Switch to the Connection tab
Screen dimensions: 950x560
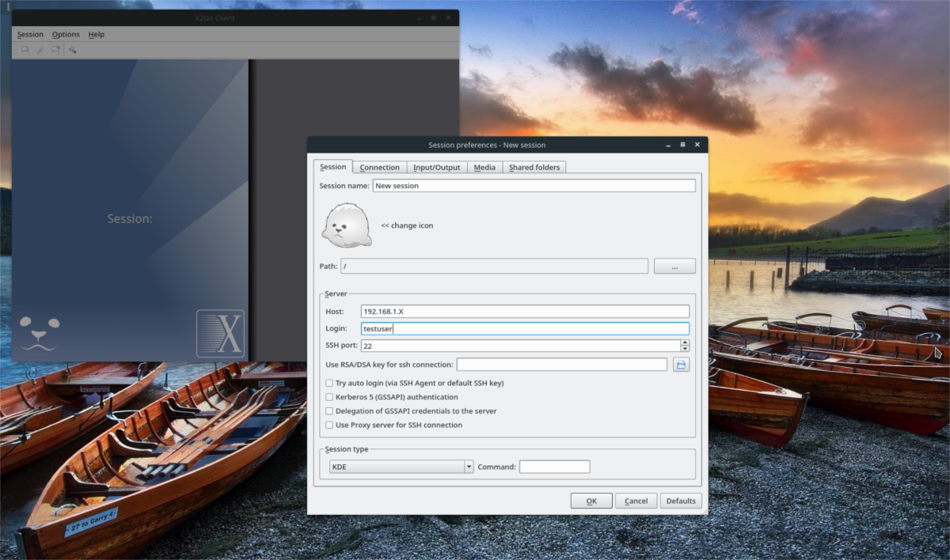tap(380, 168)
